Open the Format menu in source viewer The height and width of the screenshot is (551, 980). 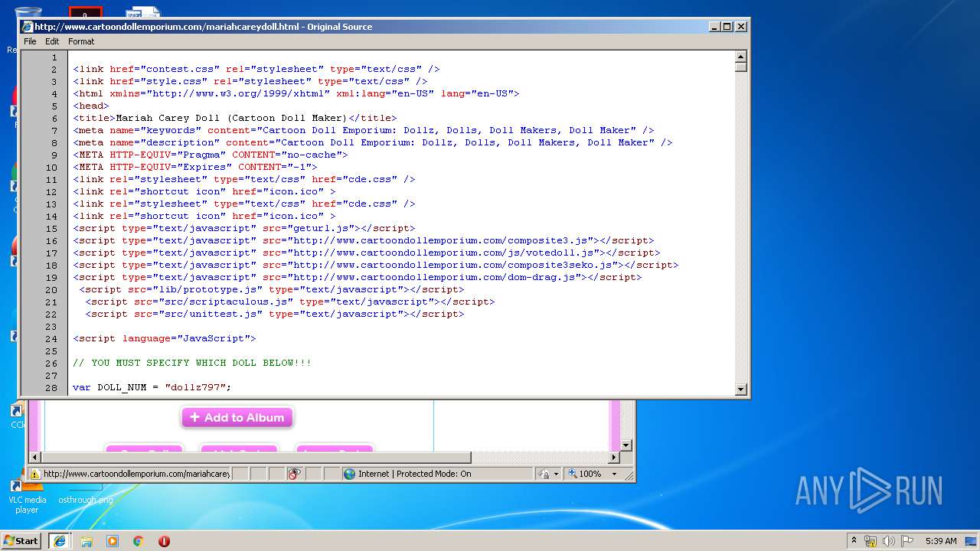[x=81, y=41]
